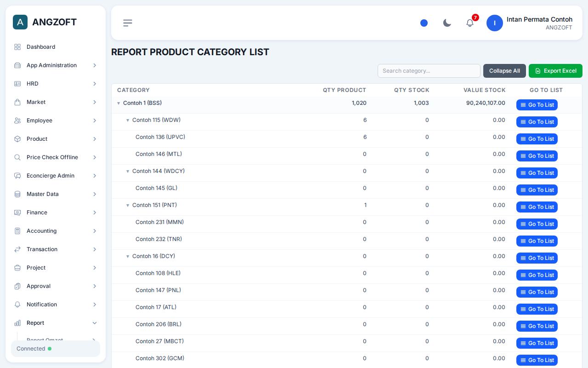The width and height of the screenshot is (588, 368).
Task: Click the Finance sidebar icon
Action: tap(17, 213)
